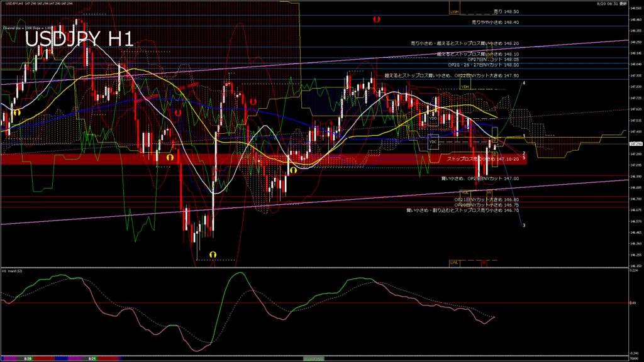This screenshot has width=644, height=362.
Task: Click the red U-turn marker near the chart top
Action: [x=376, y=19]
